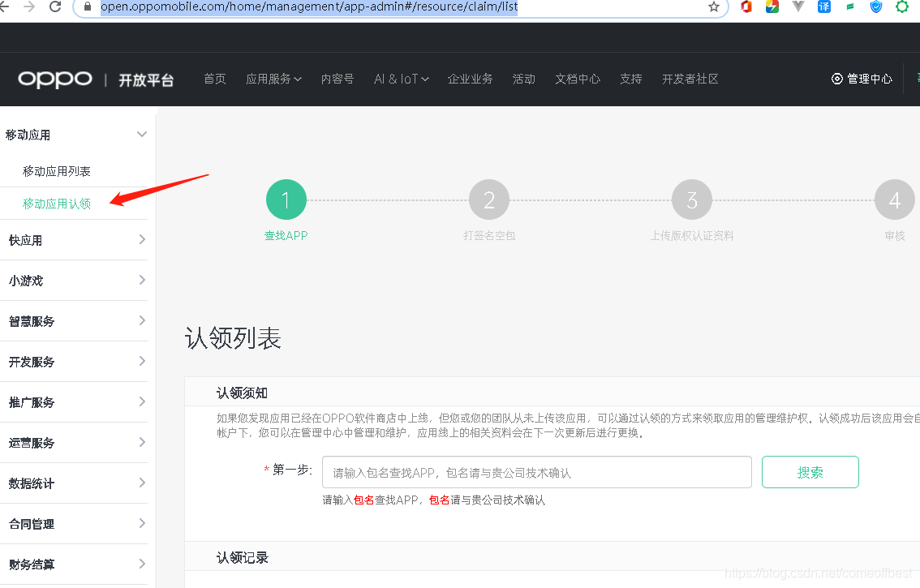Click the browser forward arrow

pyautogui.click(x=28, y=6)
